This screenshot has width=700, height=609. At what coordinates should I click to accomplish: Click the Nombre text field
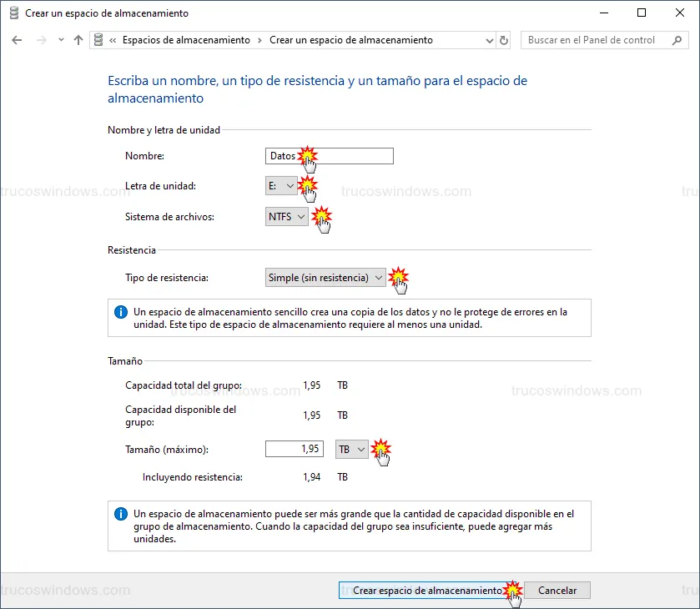[329, 156]
